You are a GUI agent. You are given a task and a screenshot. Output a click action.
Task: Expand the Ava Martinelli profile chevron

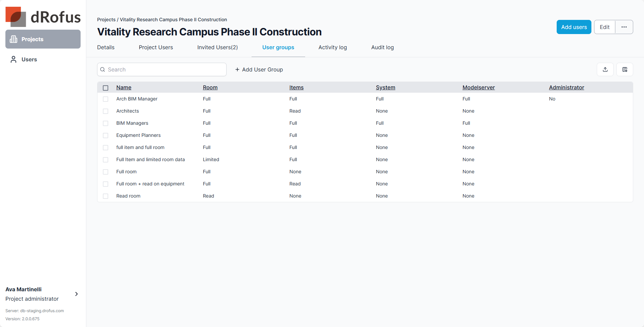pos(77,294)
